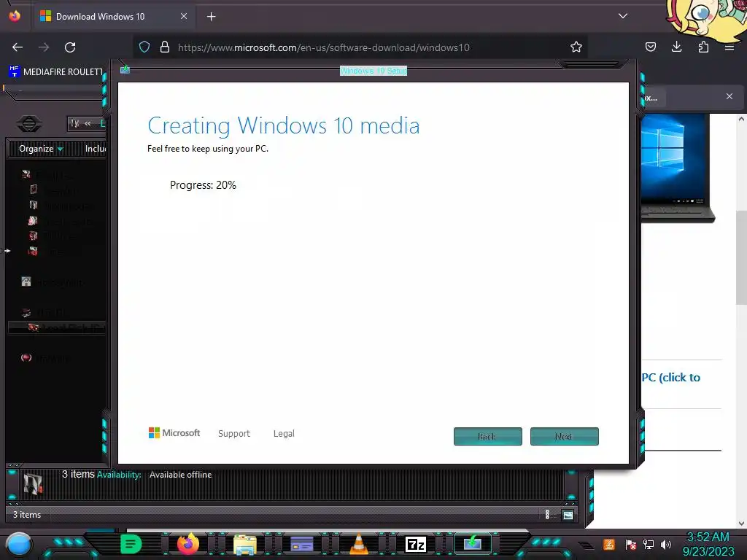
Task: Click the Explorer navigation back emblem
Action: click(29, 124)
